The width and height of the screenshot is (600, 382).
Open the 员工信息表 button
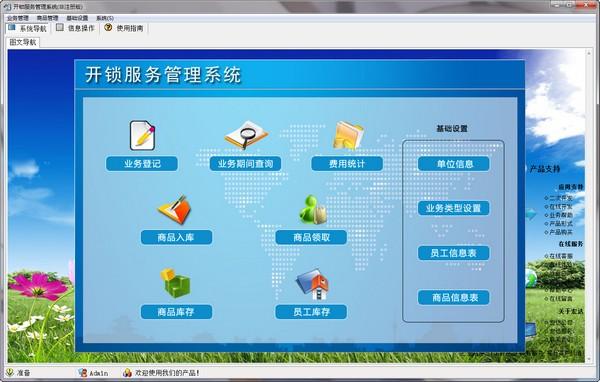[454, 253]
